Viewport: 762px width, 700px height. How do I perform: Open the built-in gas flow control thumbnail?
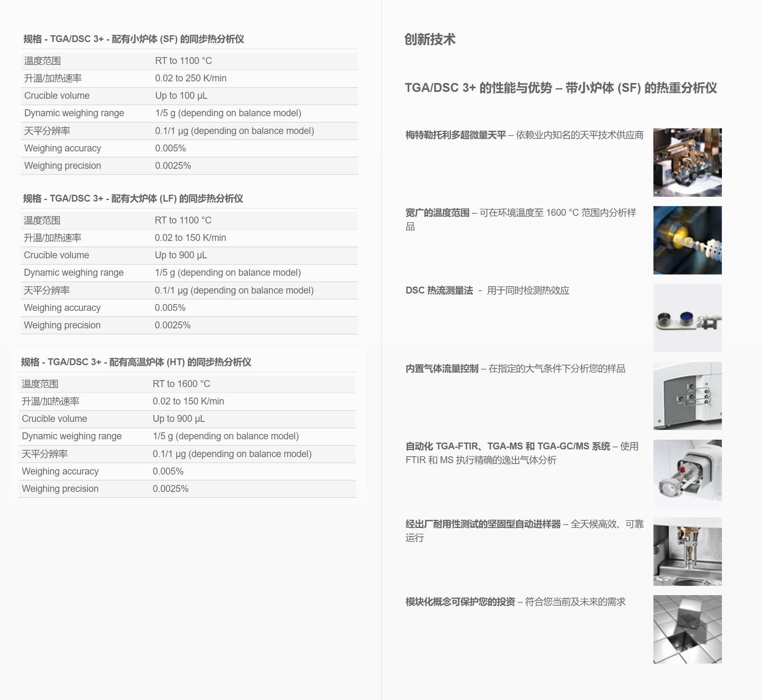687,396
